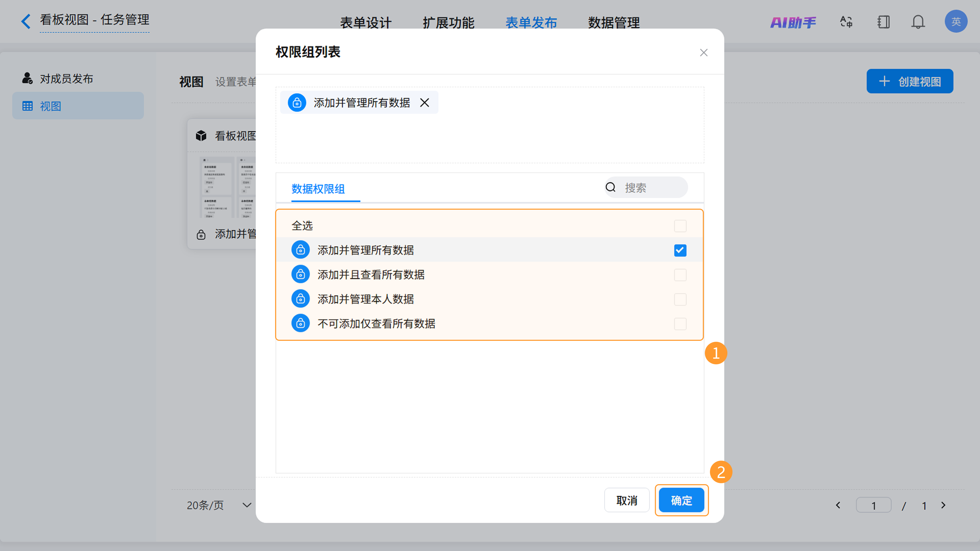Click the search magnifier icon
Screen dimensions: 980x551
pyautogui.click(x=610, y=187)
